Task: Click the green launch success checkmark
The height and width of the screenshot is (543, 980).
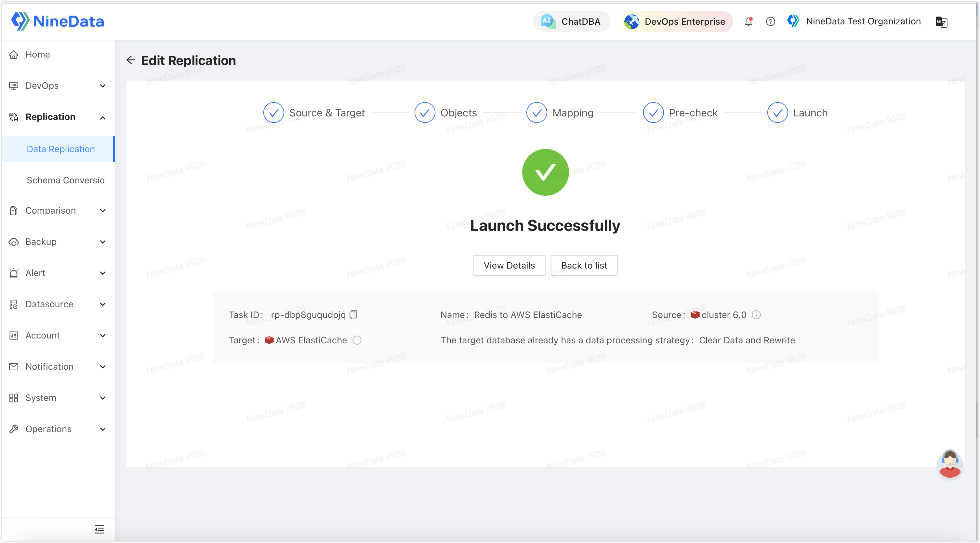Action: (x=545, y=172)
